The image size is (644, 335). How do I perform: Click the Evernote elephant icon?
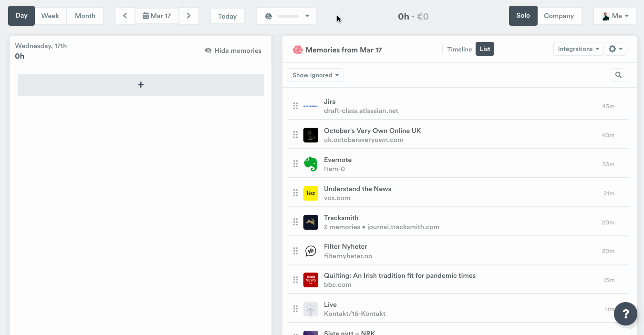point(311,164)
